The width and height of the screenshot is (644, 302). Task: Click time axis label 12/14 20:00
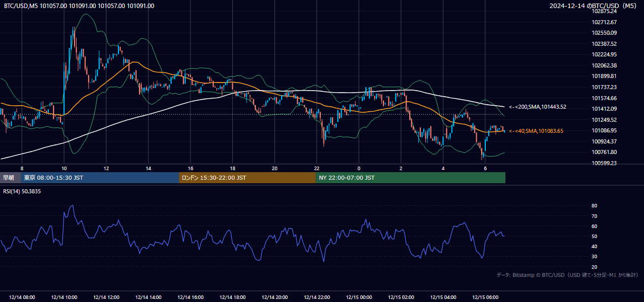click(x=275, y=297)
